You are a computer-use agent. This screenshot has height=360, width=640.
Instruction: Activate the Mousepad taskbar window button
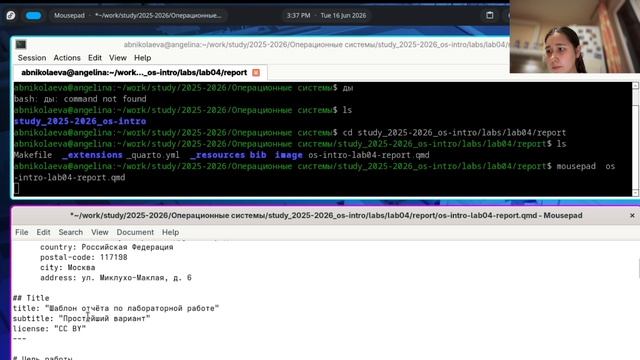pyautogui.click(x=138, y=16)
